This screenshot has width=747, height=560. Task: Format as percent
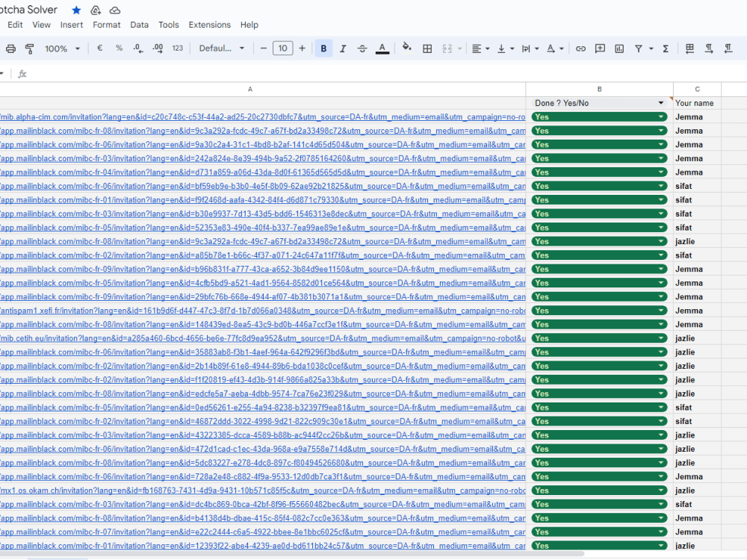[x=119, y=48]
